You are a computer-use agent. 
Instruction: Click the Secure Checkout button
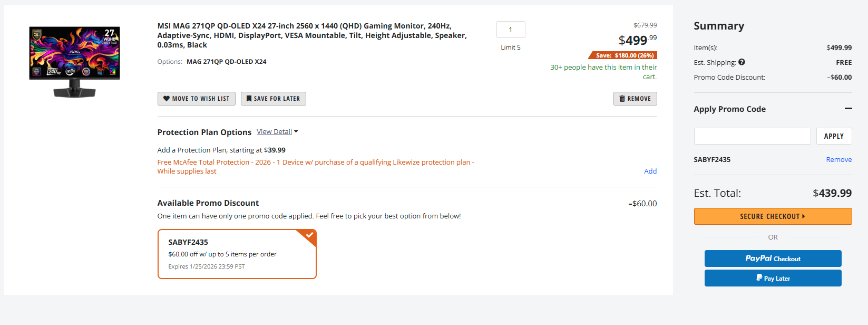coord(773,216)
